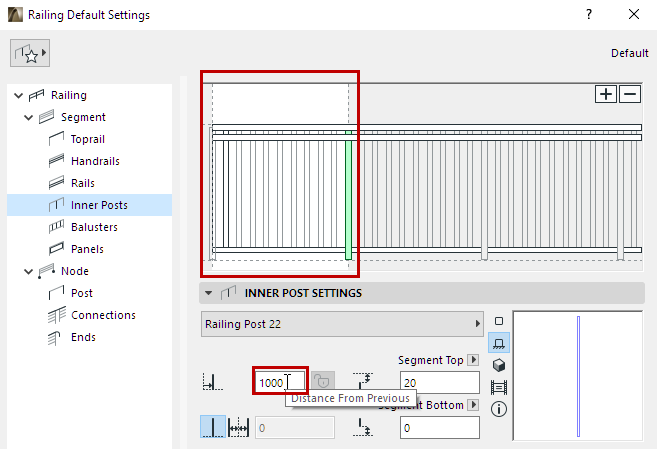The height and width of the screenshot is (449, 657).
Task: Click the Segment label in tree
Action: pos(83,117)
